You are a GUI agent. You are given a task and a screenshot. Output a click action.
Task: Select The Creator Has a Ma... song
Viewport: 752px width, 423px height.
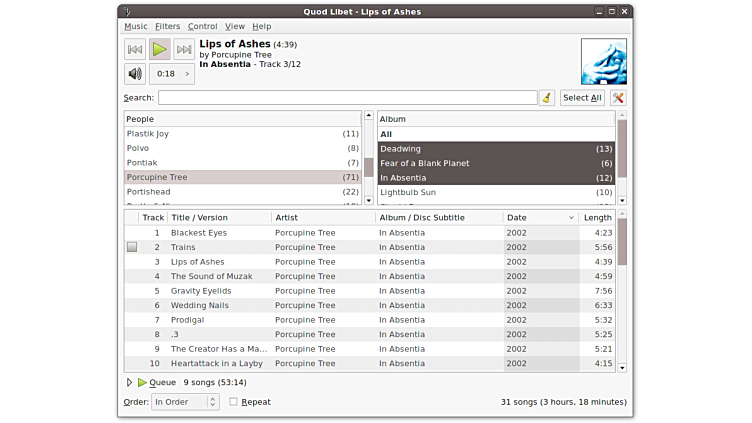pos(370,349)
